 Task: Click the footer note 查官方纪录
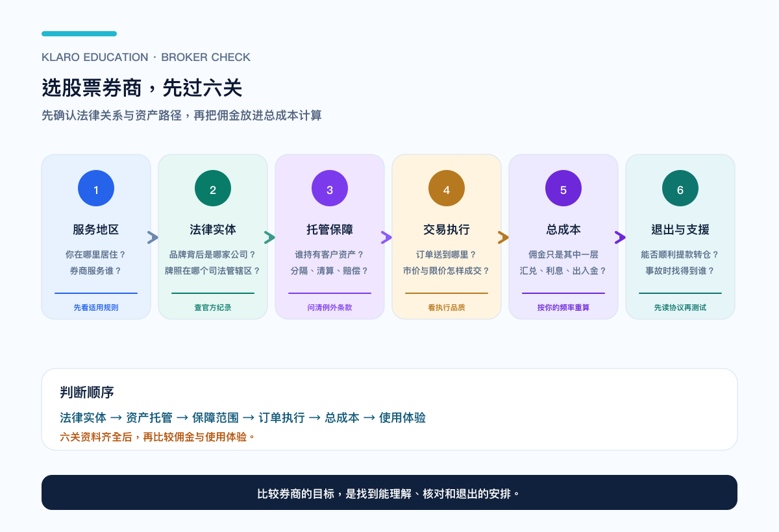tap(213, 308)
